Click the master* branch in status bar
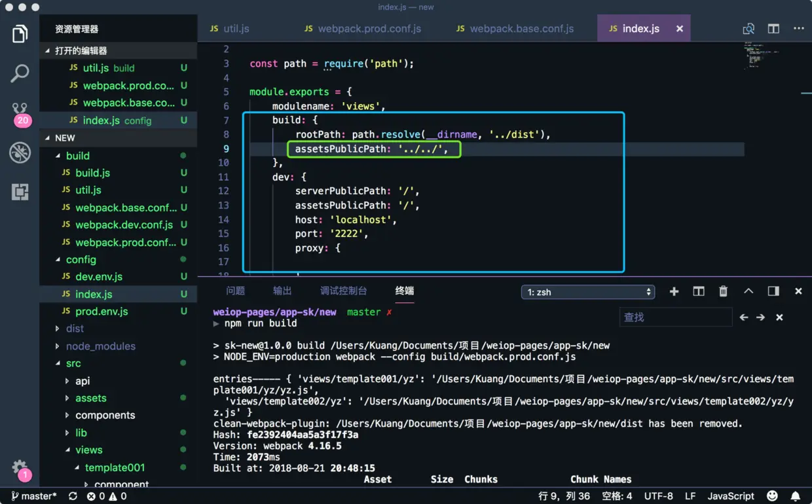The image size is (812, 504). tap(34, 496)
